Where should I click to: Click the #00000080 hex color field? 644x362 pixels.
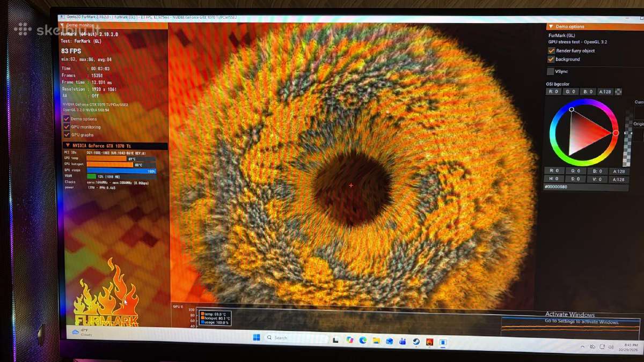tap(586, 187)
